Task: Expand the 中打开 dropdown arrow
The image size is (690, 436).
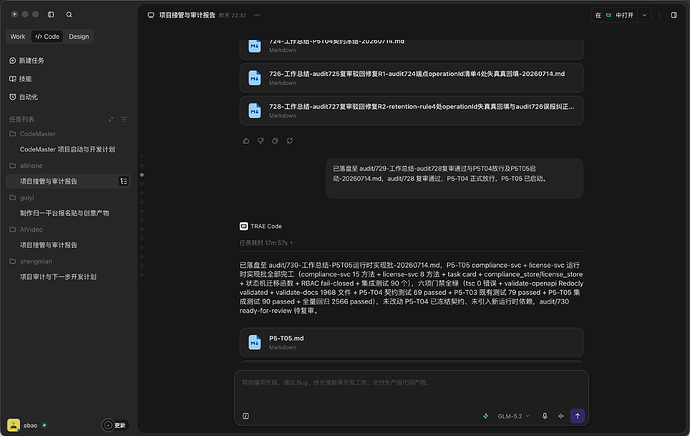Action: [x=644, y=15]
